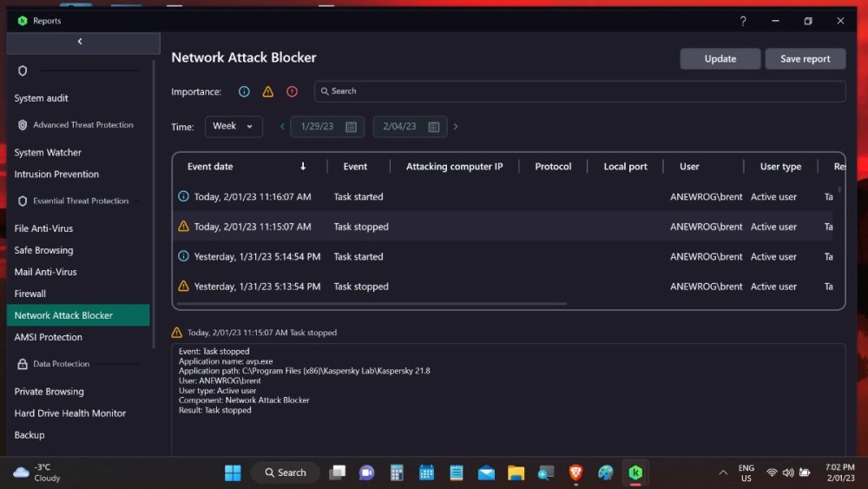The height and width of the screenshot is (489, 868).
Task: Open Safe Browsing report
Action: pyautogui.click(x=43, y=250)
